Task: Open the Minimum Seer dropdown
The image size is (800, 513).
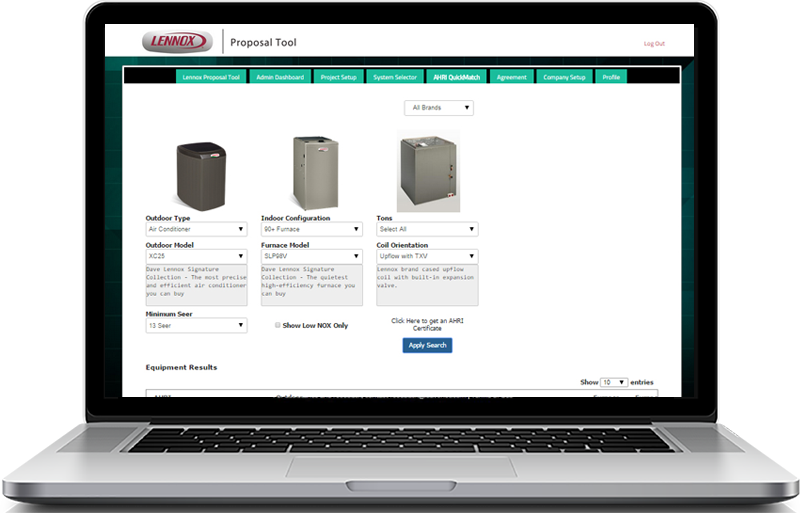Action: click(x=196, y=325)
